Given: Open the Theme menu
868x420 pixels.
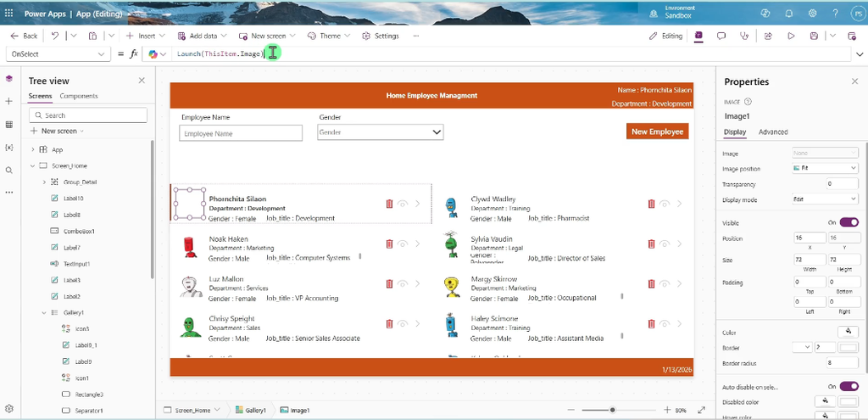Looking at the screenshot, I should coord(330,36).
